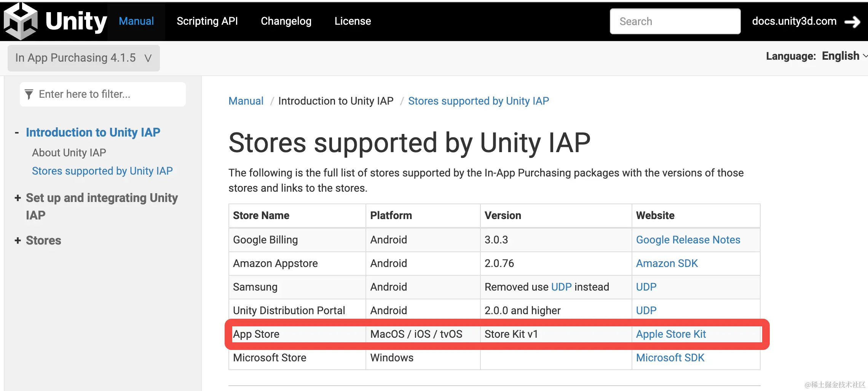The image size is (868, 391).
Task: Open About Unity IAP sidebar page
Action: tap(69, 153)
